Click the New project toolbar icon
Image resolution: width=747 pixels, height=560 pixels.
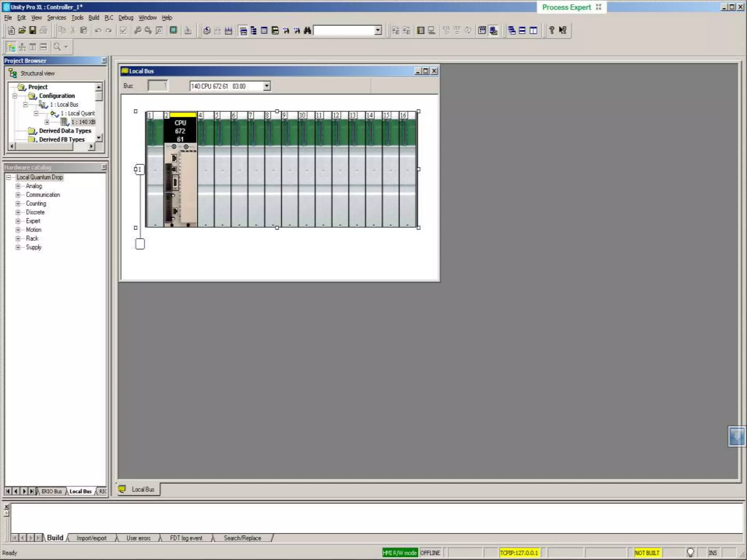point(11,31)
